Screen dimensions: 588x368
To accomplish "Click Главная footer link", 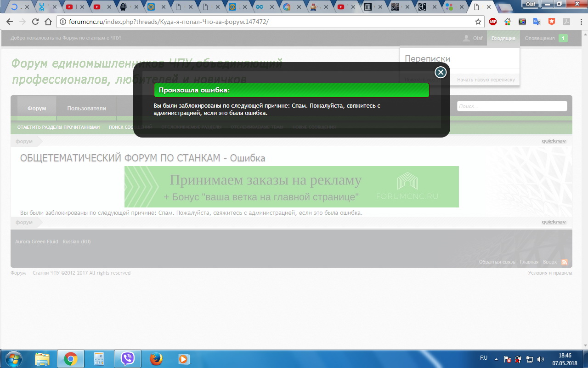I will [529, 262].
